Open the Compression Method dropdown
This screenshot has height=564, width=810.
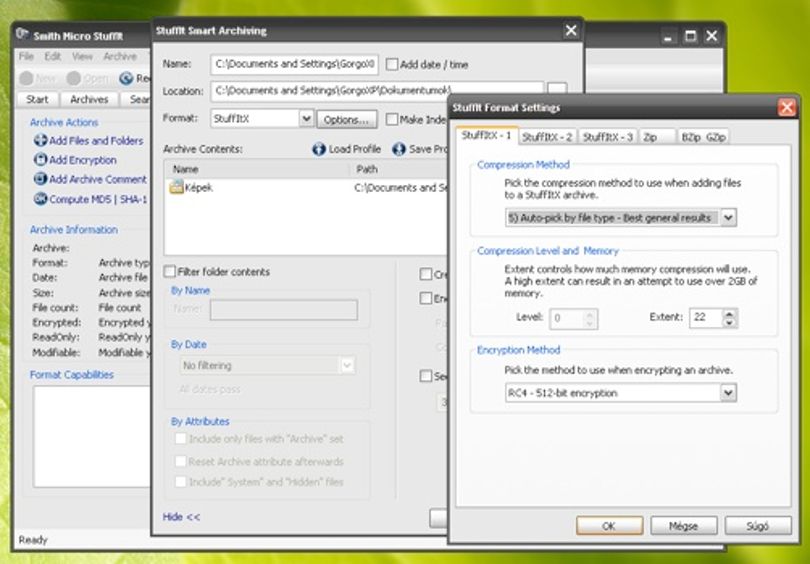tap(728, 217)
